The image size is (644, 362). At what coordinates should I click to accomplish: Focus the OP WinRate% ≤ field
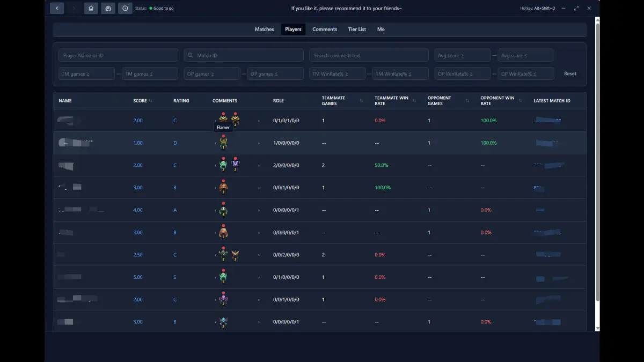pos(525,73)
